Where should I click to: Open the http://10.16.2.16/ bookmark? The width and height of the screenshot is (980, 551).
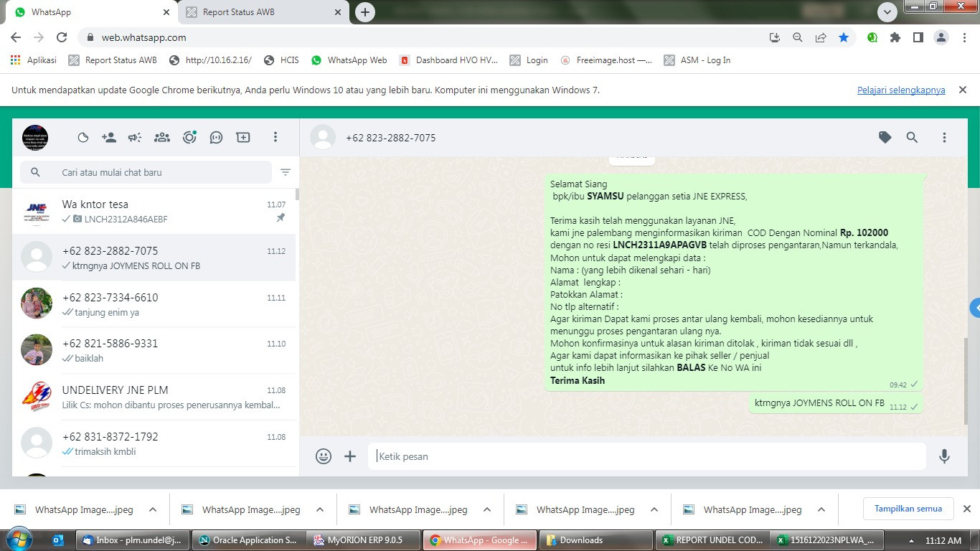point(210,60)
